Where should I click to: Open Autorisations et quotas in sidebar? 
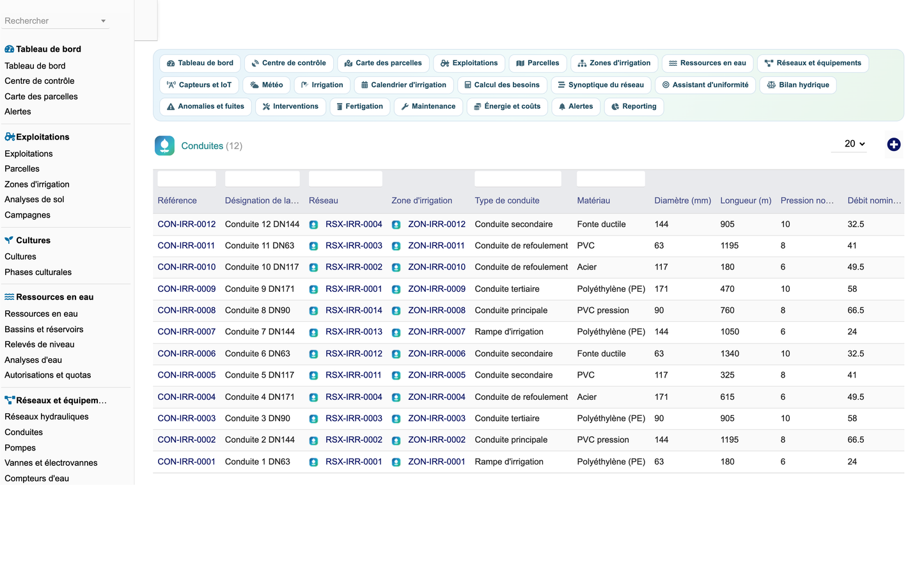(47, 376)
